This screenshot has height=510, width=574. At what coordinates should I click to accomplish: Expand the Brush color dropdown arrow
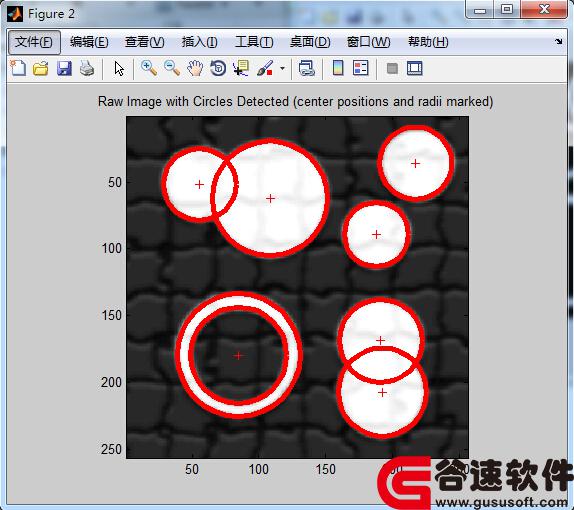coord(282,68)
